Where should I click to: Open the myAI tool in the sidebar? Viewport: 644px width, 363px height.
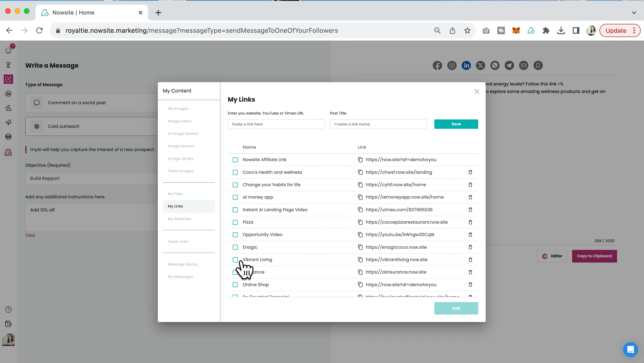pos(8,93)
